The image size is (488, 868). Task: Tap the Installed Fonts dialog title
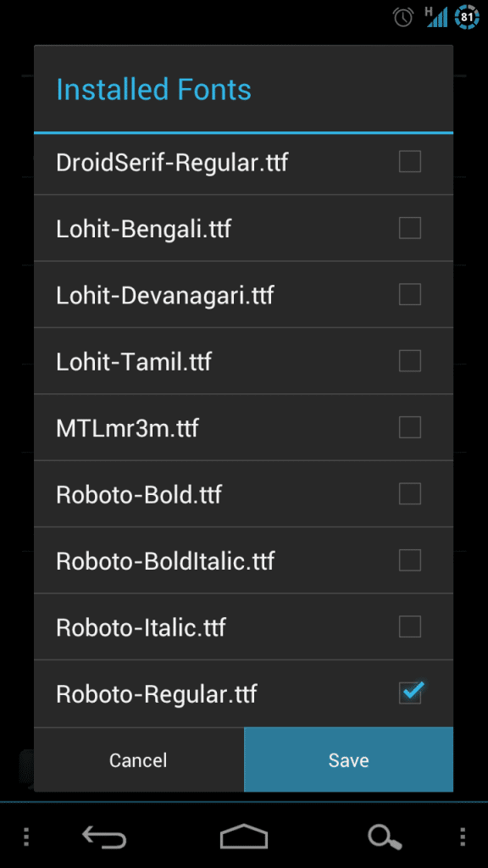153,89
